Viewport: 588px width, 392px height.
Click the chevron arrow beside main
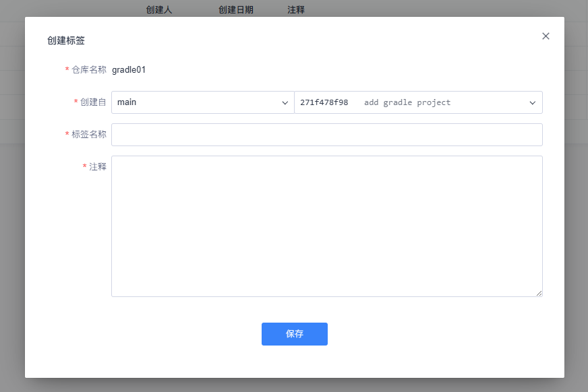point(285,103)
